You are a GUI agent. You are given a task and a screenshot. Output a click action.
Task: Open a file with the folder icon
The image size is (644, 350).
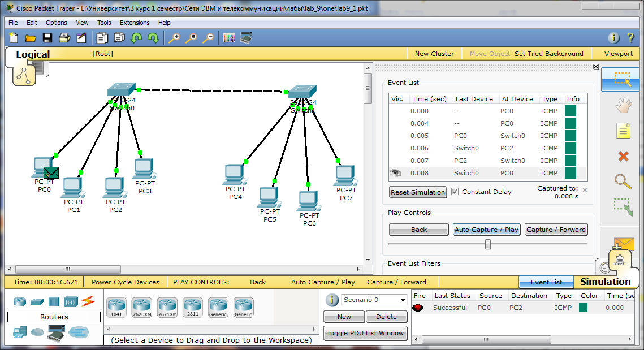point(31,38)
